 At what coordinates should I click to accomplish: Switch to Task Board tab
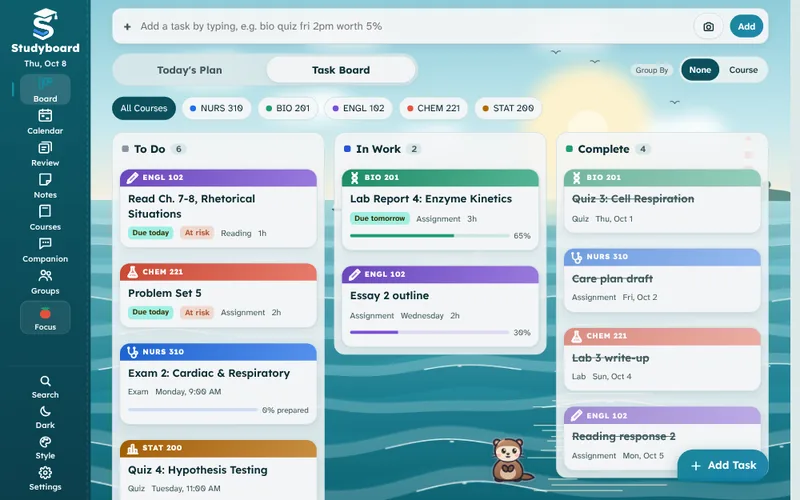coord(341,70)
